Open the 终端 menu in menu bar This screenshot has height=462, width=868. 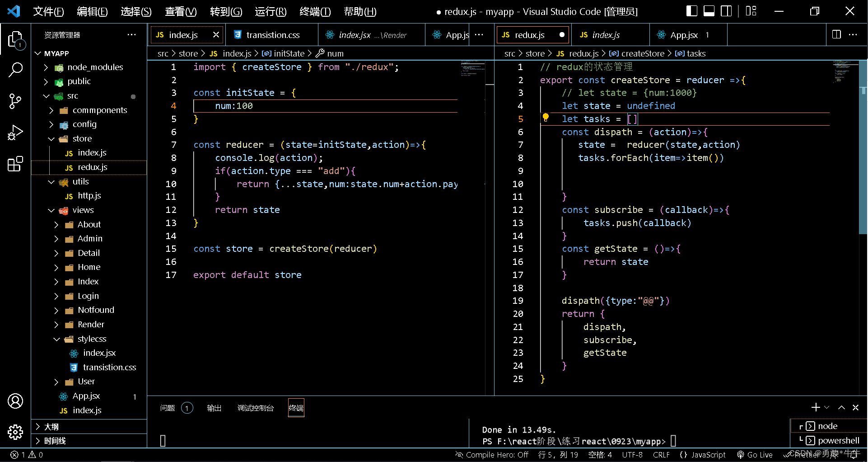315,11
